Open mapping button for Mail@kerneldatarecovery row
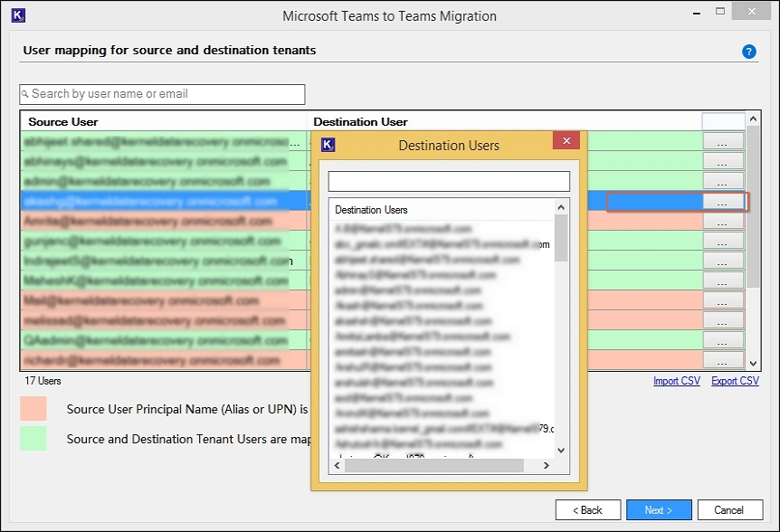Image resolution: width=780 pixels, height=532 pixels. click(x=723, y=300)
